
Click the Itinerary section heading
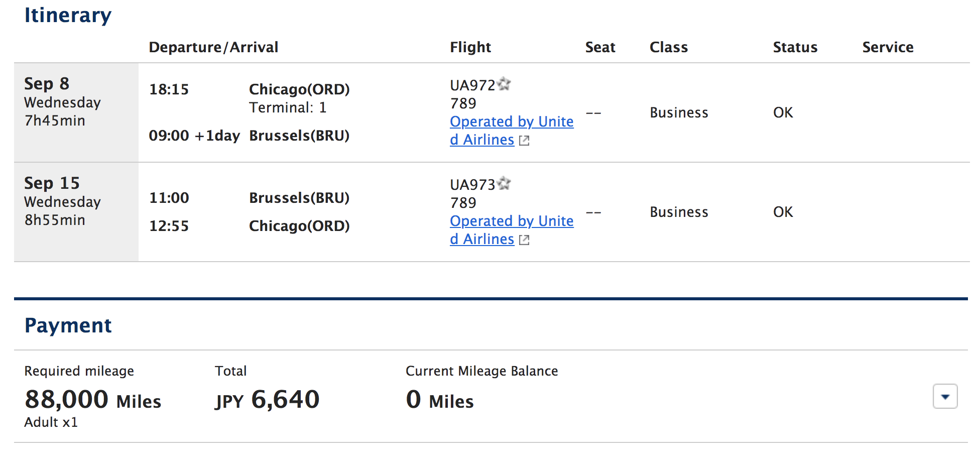tap(68, 15)
